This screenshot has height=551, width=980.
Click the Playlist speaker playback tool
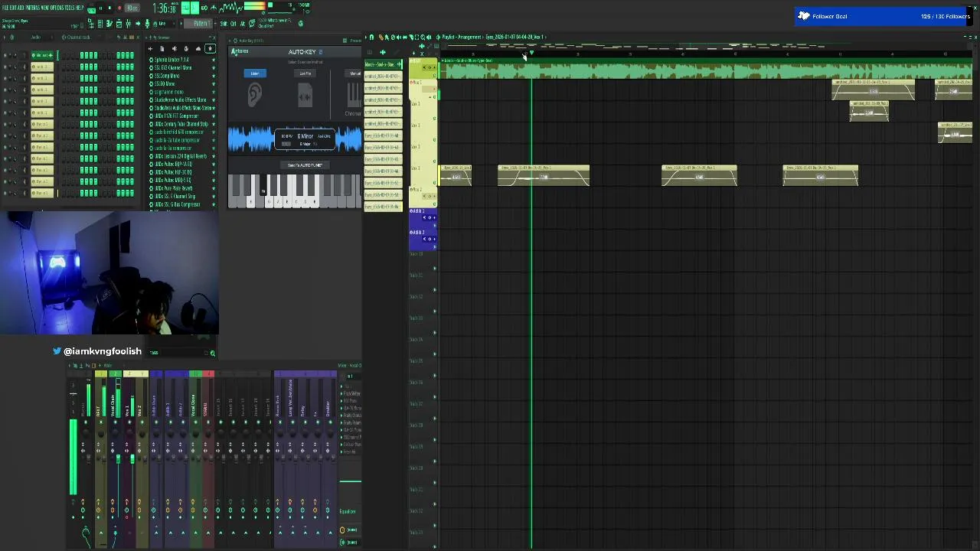[x=428, y=37]
